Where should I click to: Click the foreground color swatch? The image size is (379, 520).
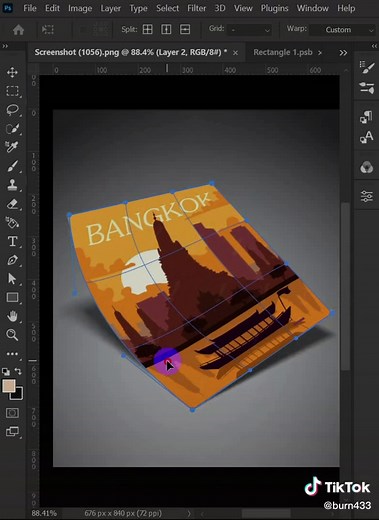pos(8,386)
